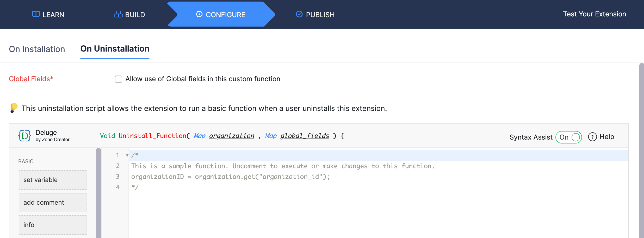Turn off the Syntax Assist toggle
Image resolution: width=644 pixels, height=238 pixels.
point(569,137)
